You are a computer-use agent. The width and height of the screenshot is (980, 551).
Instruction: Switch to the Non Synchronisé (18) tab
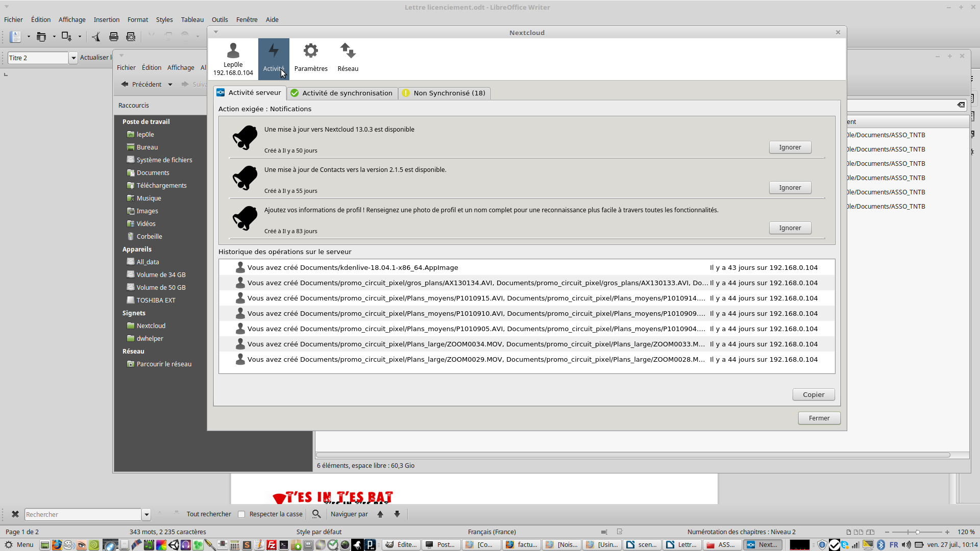[444, 93]
